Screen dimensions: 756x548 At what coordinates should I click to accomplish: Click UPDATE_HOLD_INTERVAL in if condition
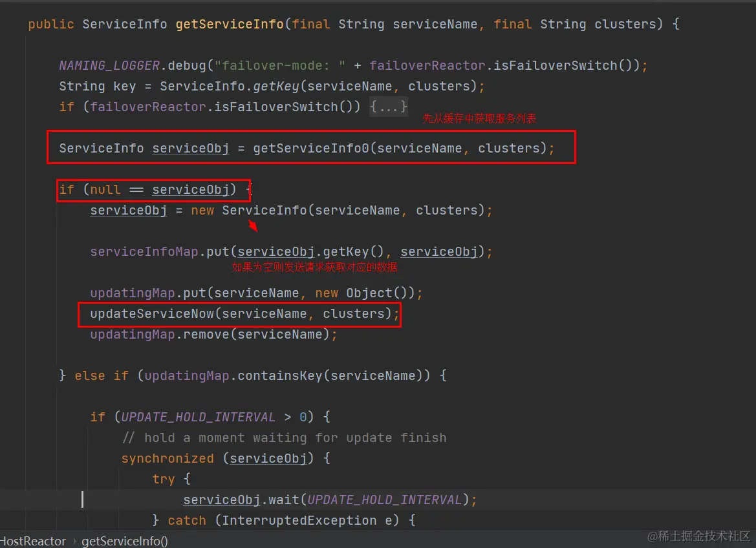pos(198,417)
